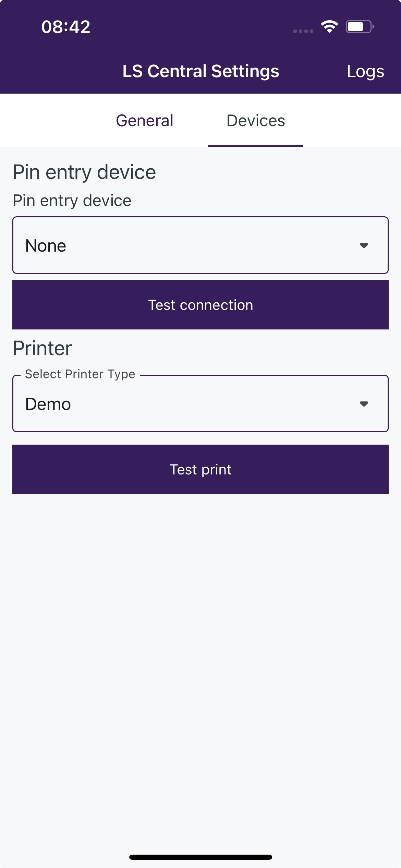Click the active Devices tab underline
Screen dimensions: 401x868
(x=256, y=146)
